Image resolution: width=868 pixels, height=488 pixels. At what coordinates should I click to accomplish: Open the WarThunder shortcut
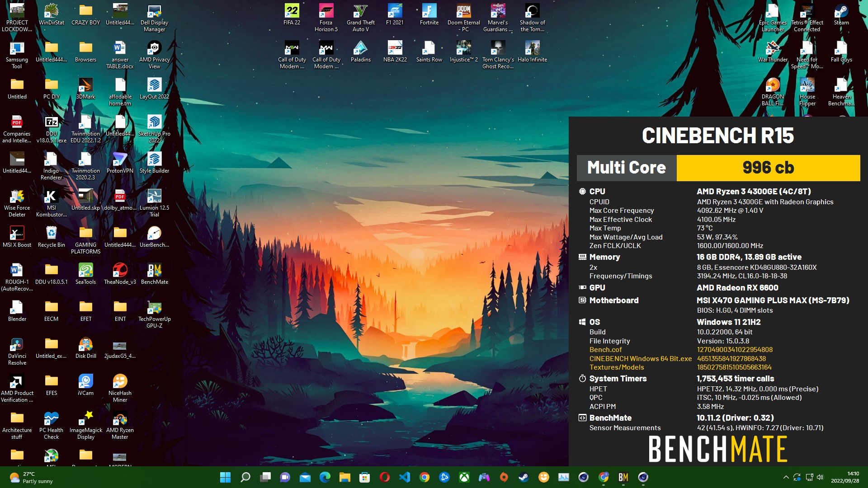click(773, 51)
